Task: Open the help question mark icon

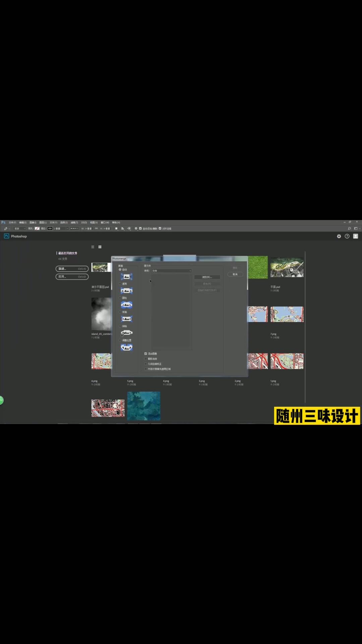Action: tap(347, 236)
